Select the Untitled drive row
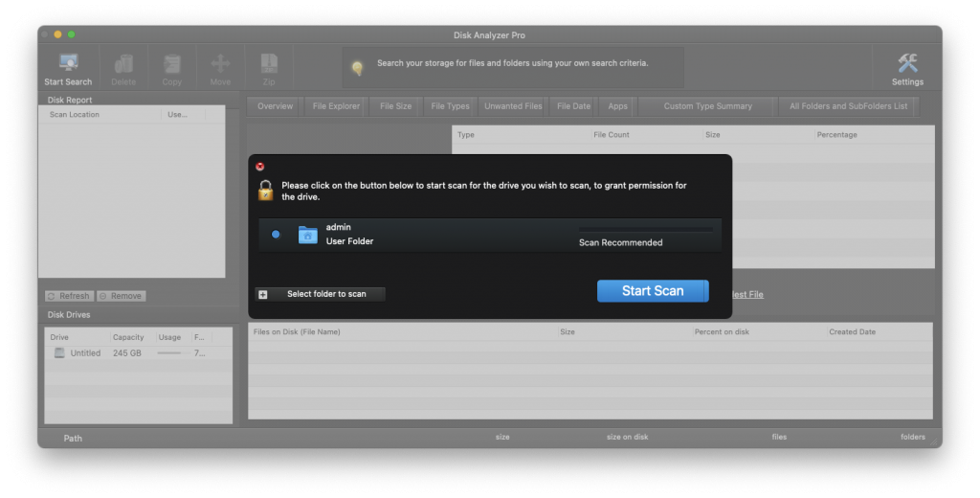The image size is (980, 498). pyautogui.click(x=138, y=352)
